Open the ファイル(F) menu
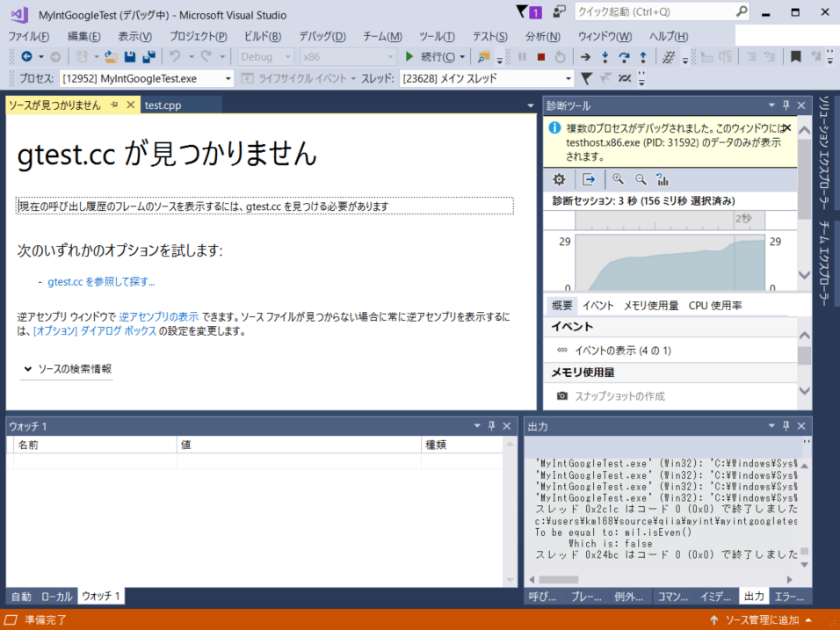Viewport: 840px width, 630px height. point(29,36)
